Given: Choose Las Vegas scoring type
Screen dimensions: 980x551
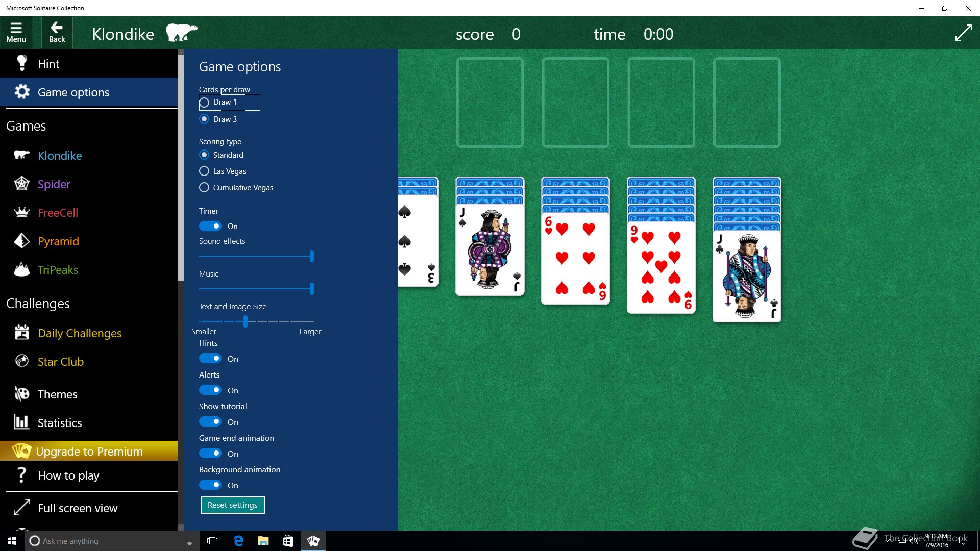Looking at the screenshot, I should click(223, 171).
